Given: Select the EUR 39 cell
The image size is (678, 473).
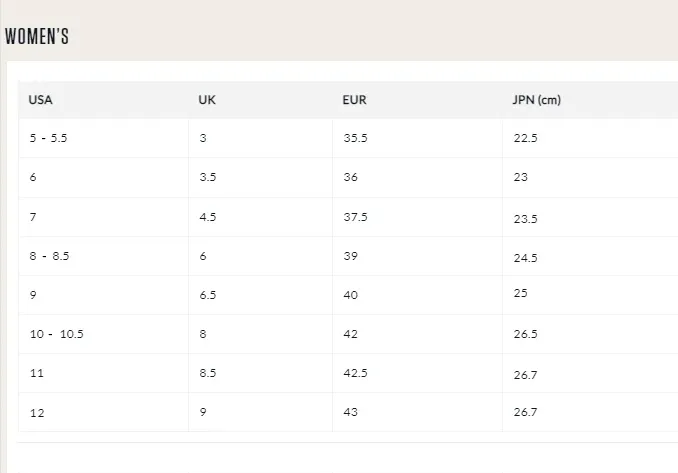Looking at the screenshot, I should (350, 256).
